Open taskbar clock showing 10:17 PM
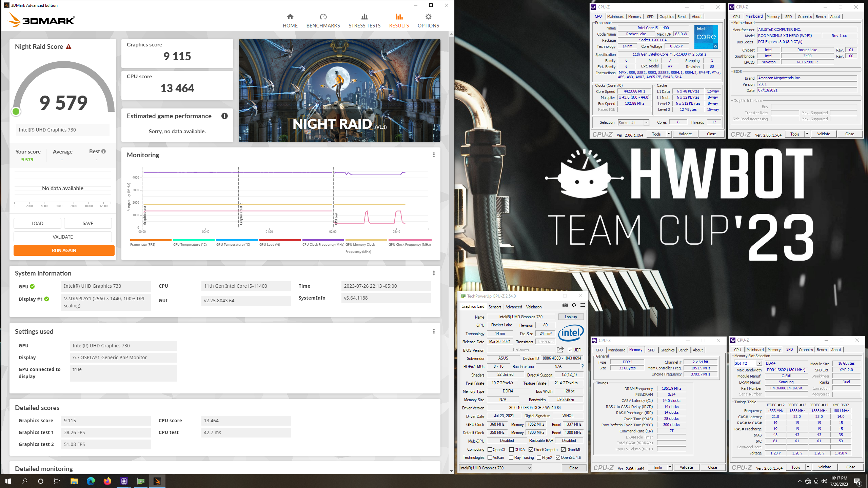 coord(839,481)
